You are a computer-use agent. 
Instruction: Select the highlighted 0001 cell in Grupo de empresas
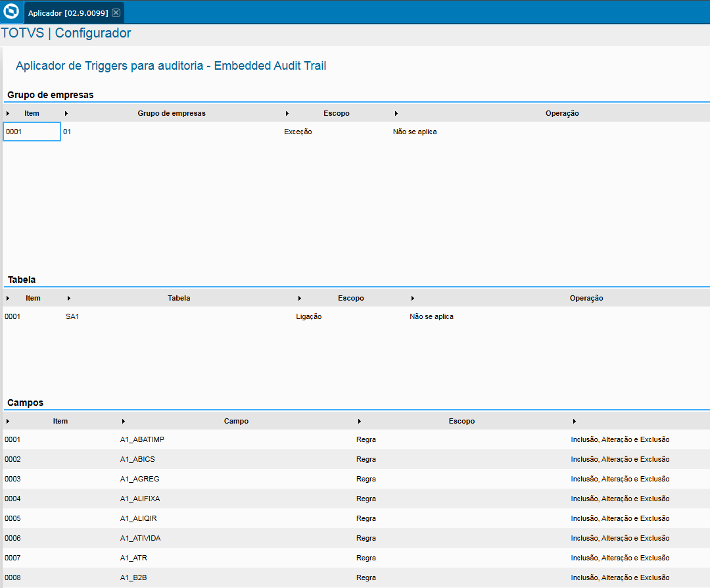click(32, 132)
